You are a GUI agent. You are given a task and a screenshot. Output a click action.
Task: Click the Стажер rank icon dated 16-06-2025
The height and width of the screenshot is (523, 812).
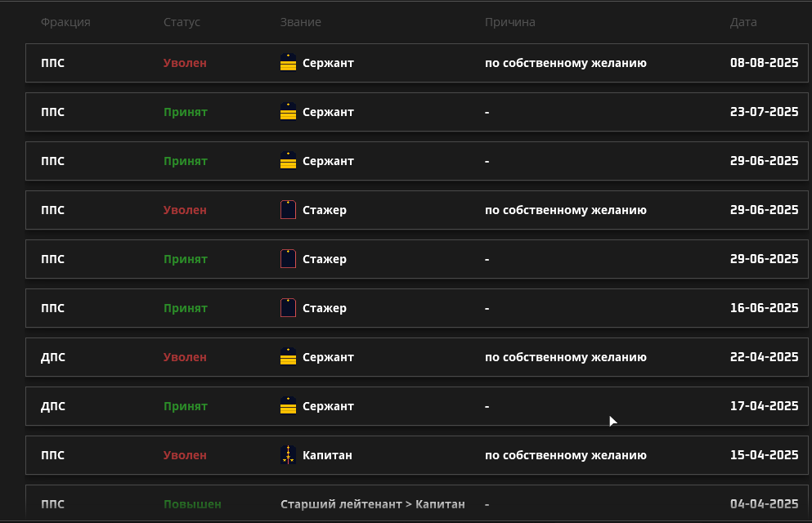[288, 308]
